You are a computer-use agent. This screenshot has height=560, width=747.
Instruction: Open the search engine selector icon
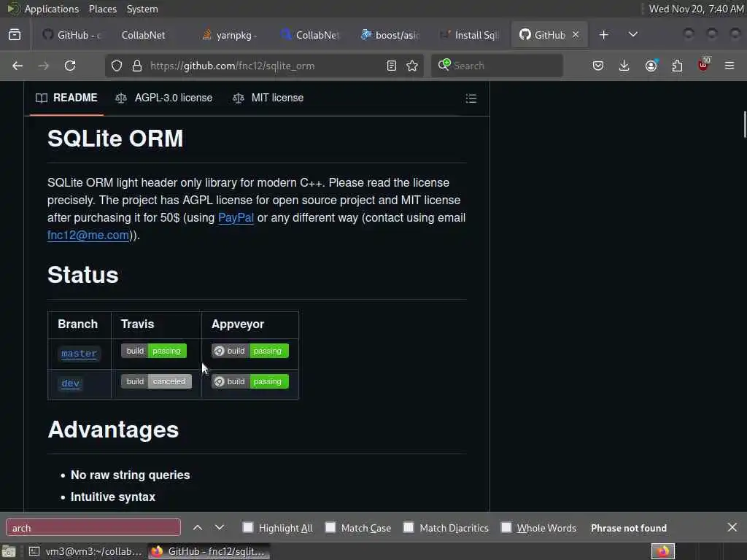[x=444, y=65]
